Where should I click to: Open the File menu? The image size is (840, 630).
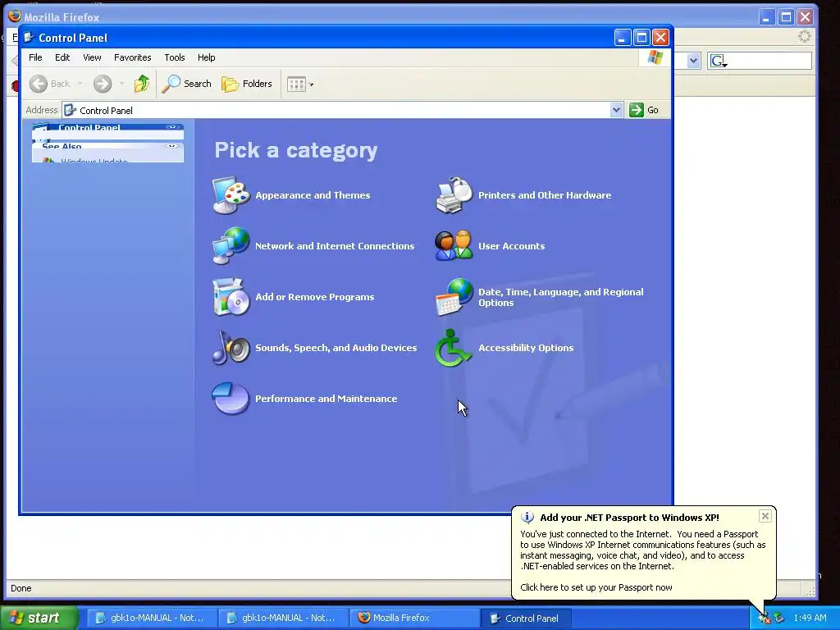point(35,57)
